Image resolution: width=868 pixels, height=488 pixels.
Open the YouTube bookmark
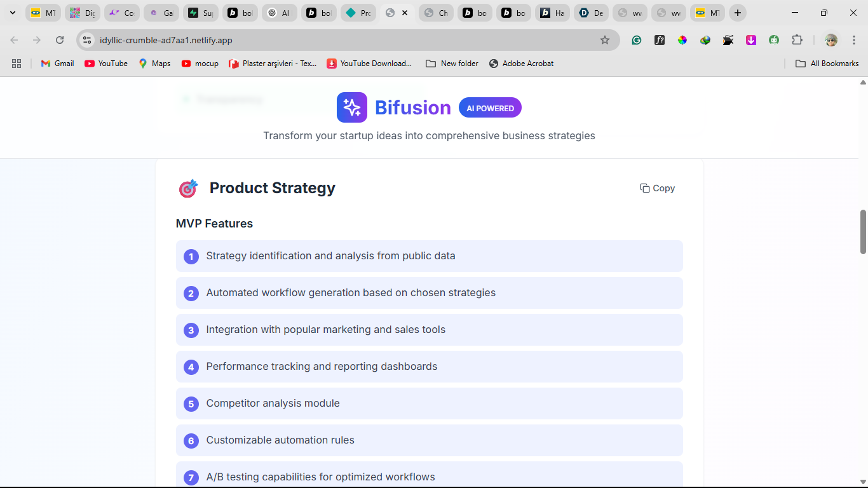pos(106,64)
